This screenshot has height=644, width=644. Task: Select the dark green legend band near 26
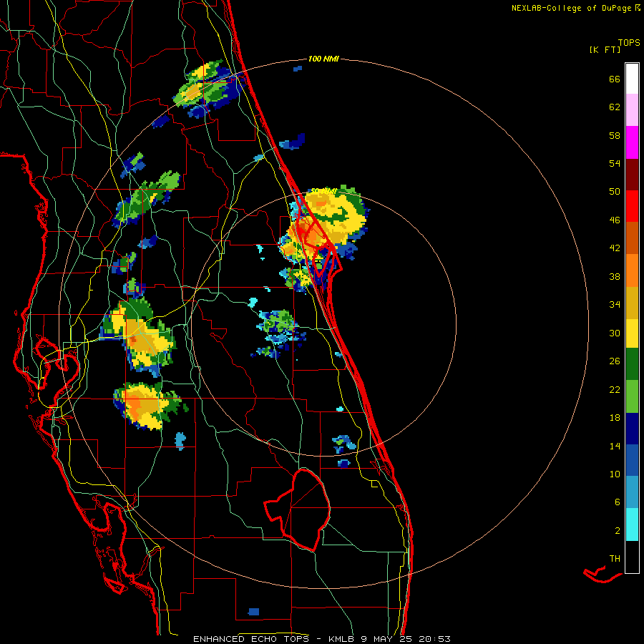[632, 364]
